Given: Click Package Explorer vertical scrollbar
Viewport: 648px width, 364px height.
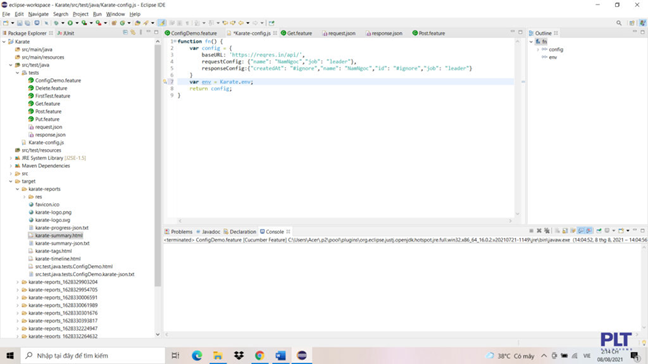Looking at the screenshot, I should [157, 165].
